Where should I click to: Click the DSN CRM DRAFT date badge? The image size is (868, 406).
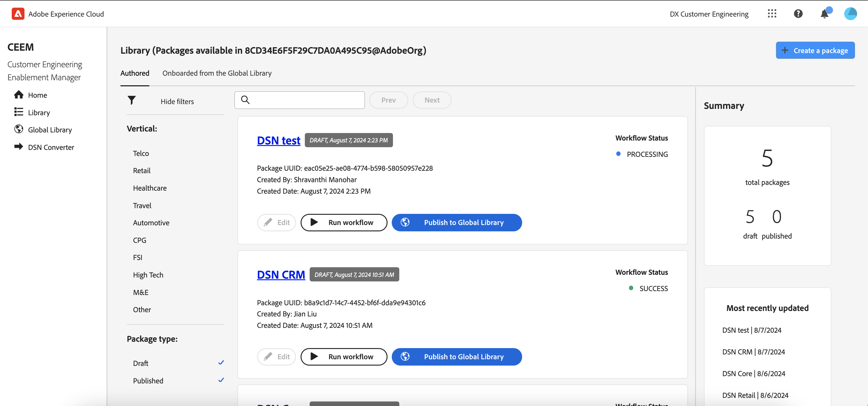(x=354, y=274)
